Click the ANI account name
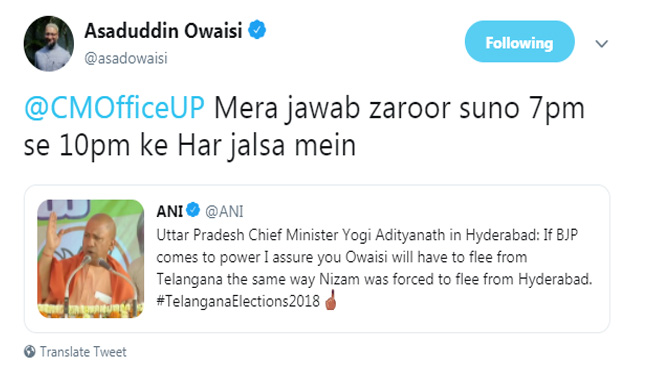Viewport: 650px width, 379px height. [x=170, y=211]
